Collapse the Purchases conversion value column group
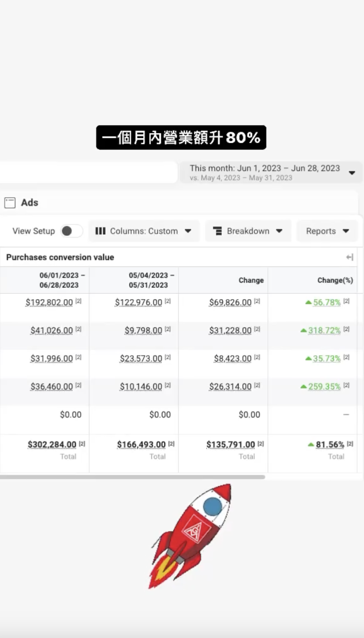 [349, 257]
